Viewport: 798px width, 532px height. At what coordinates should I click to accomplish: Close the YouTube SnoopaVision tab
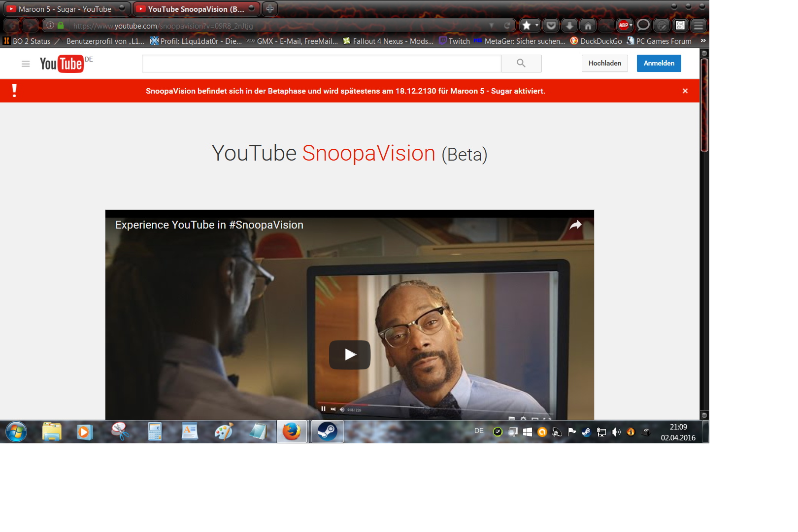(252, 8)
